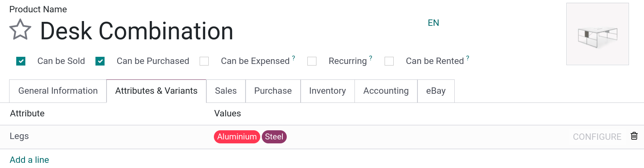Delete the Legs attribute line
644x168 pixels.
634,136
